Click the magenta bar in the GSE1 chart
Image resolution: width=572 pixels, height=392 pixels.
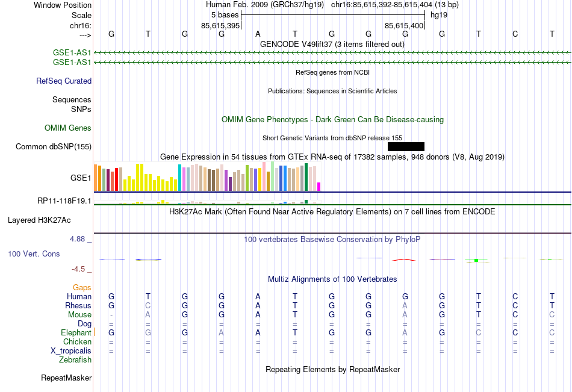tap(319, 187)
